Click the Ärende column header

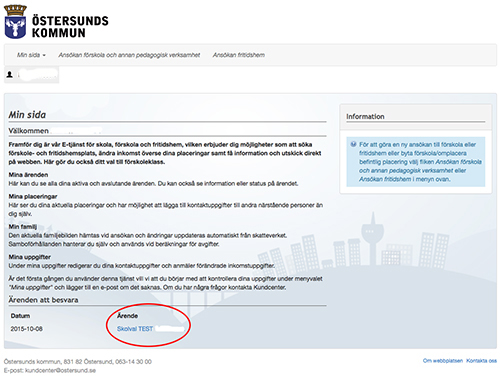[127, 316]
